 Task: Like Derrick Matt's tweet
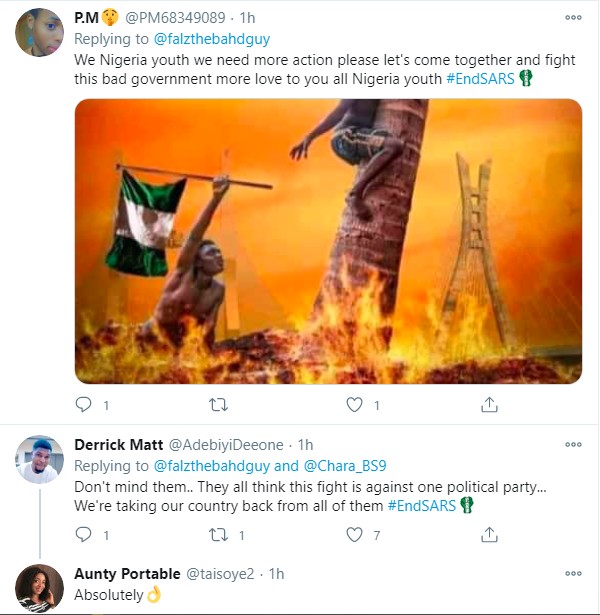pos(354,535)
